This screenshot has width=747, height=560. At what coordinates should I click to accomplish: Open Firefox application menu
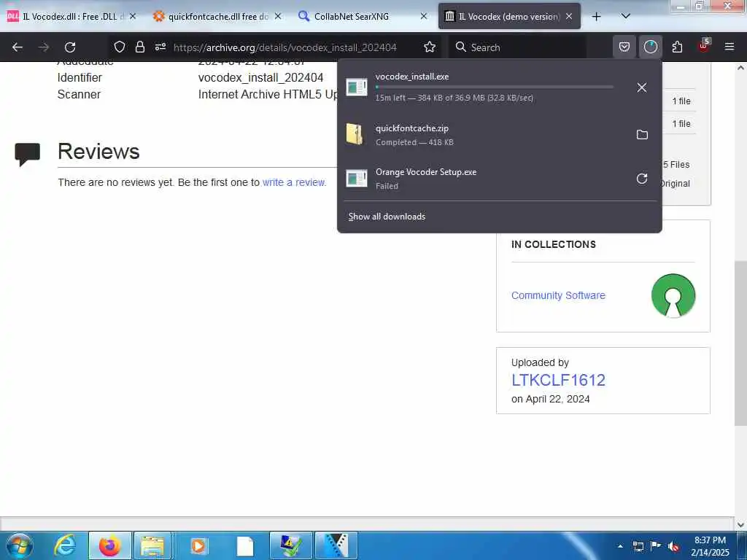pyautogui.click(x=729, y=47)
